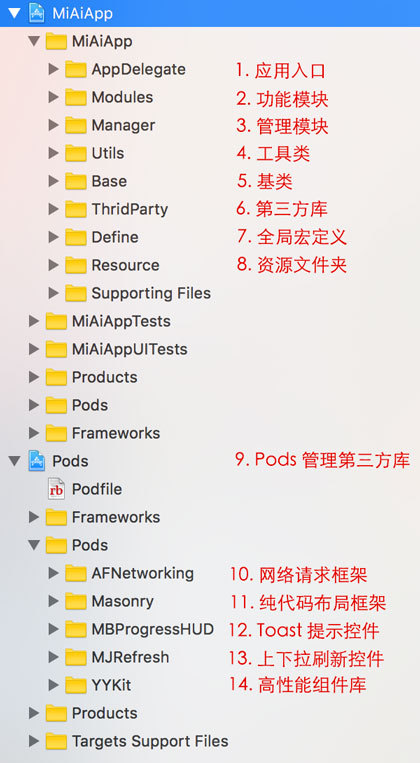This screenshot has width=420, height=763.
Task: Click the AppDelegate folder icon
Action: click(75, 69)
